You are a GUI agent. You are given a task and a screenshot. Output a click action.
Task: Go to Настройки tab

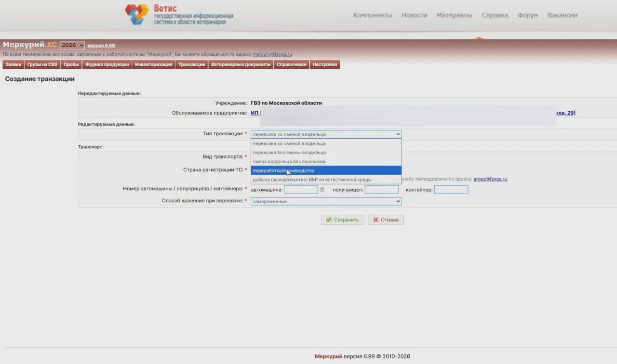point(325,65)
